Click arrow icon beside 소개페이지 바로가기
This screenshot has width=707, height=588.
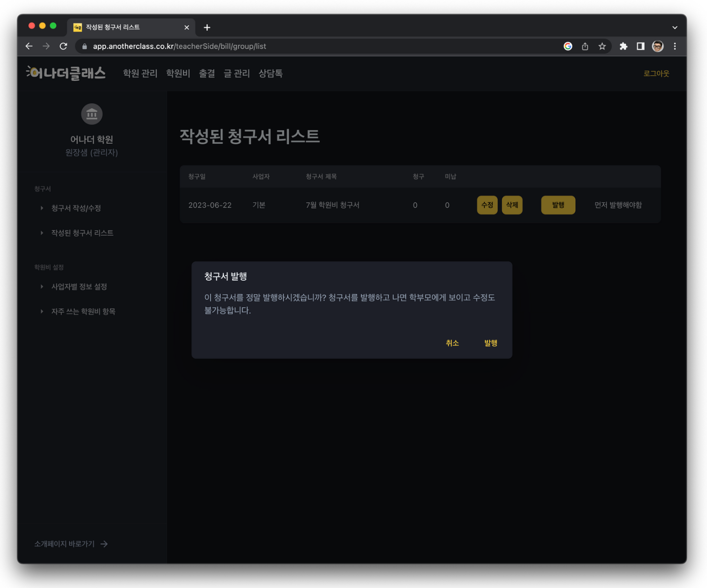104,544
